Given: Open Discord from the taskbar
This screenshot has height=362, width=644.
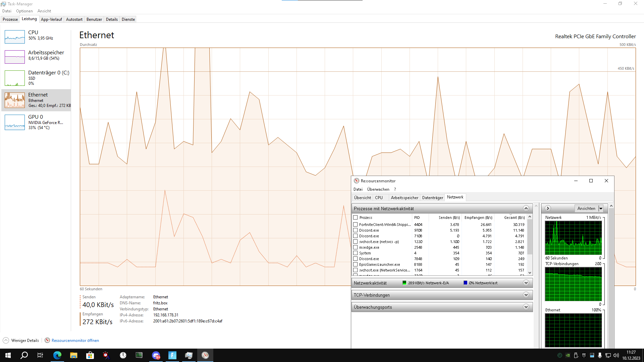Looking at the screenshot, I should [x=156, y=355].
